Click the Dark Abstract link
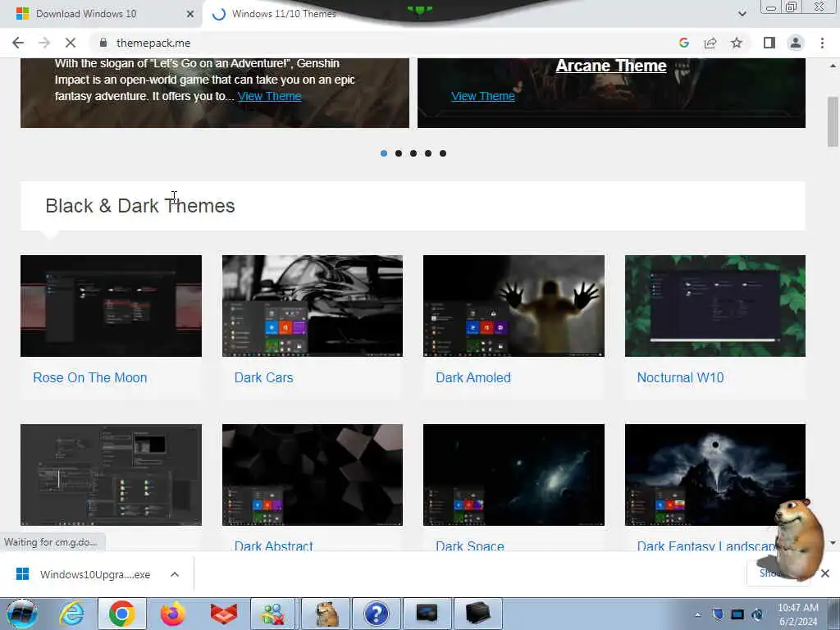The width and height of the screenshot is (840, 630). point(273,546)
